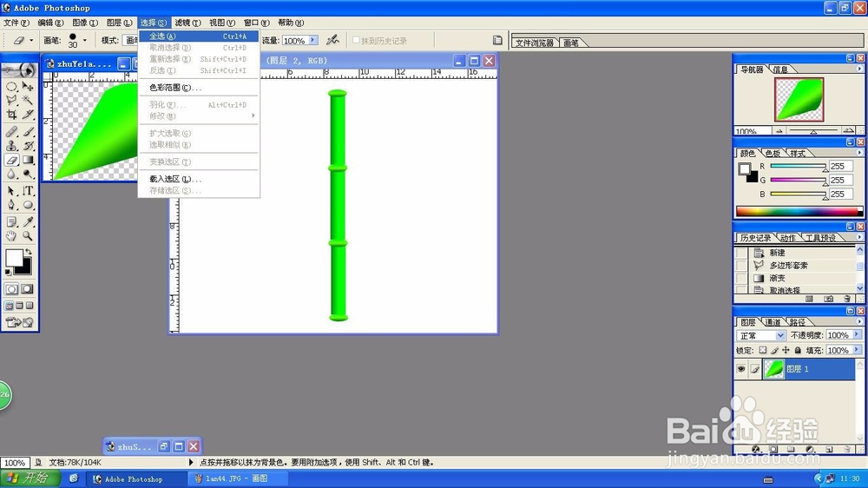Create snapshot camera icon in History panel
The width and height of the screenshot is (868, 488).
828,299
